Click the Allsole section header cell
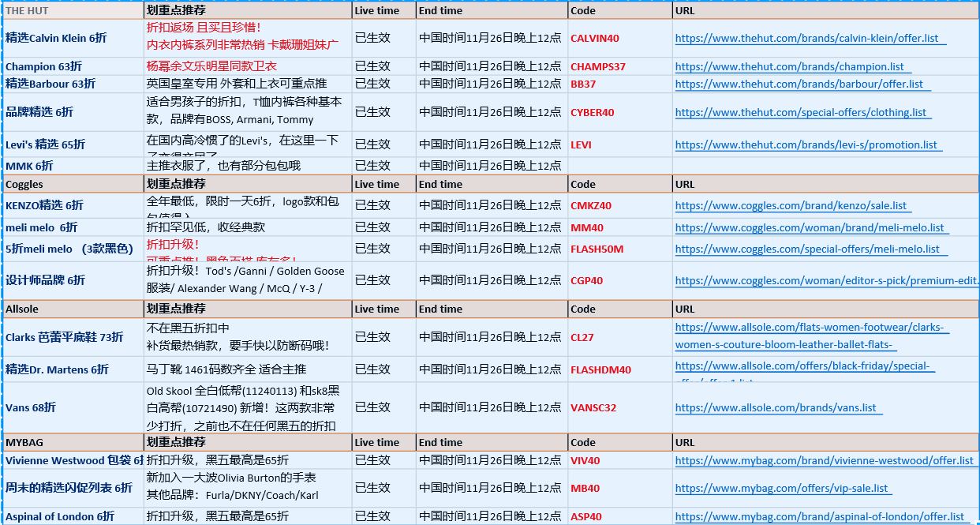This screenshot has height=525, width=980. tap(73, 309)
